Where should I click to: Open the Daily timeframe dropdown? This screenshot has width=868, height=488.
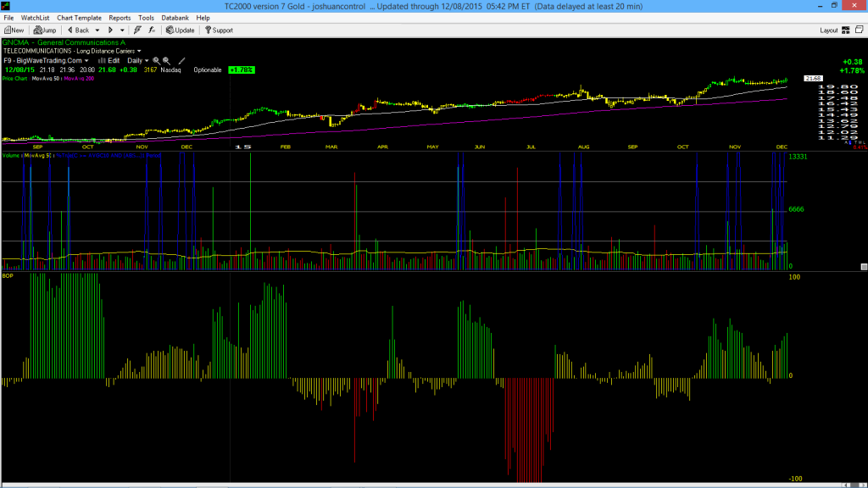(x=137, y=61)
